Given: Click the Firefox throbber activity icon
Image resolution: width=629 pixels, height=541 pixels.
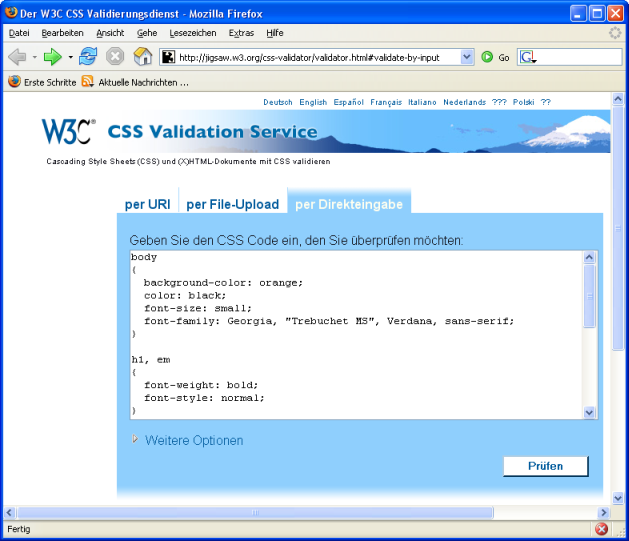Looking at the screenshot, I should [615, 33].
